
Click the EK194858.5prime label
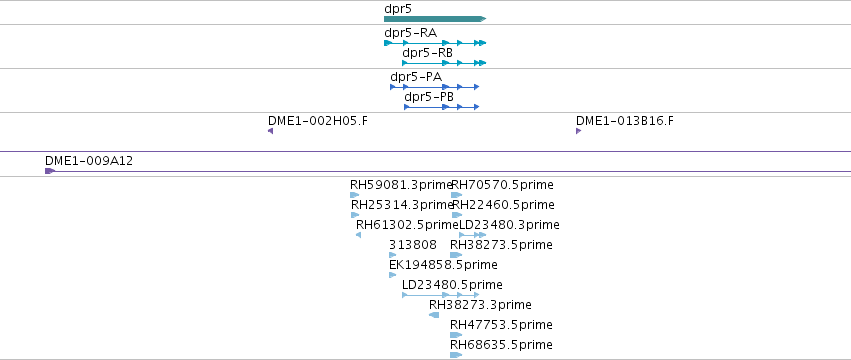pos(443,265)
